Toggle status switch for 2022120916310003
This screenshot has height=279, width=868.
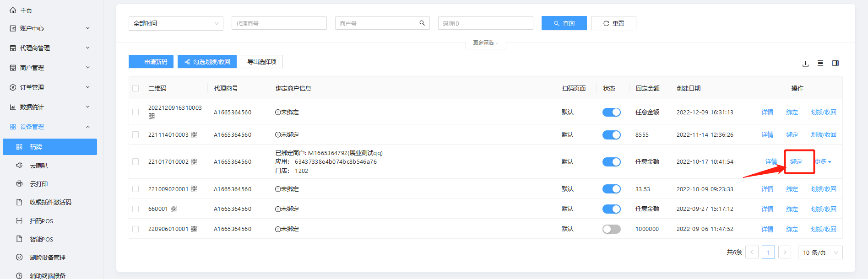point(611,112)
